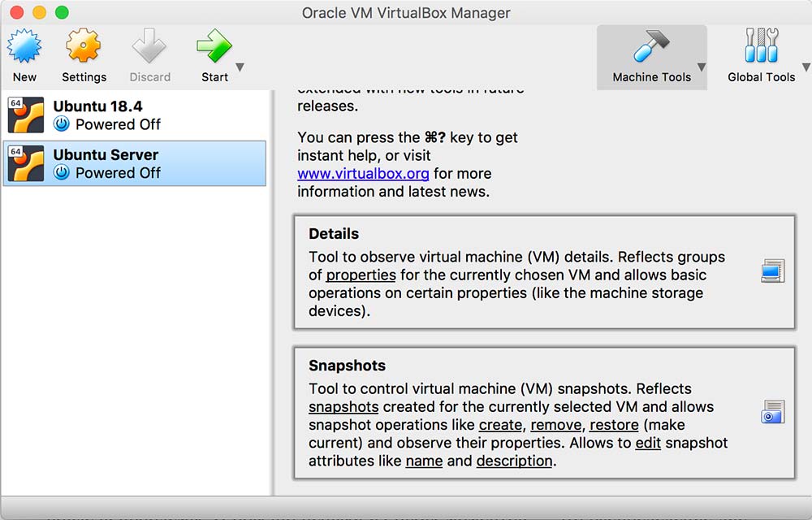Viewport: 812px width, 520px height.
Task: Open Settings with the gear icon
Action: pyautogui.click(x=84, y=48)
